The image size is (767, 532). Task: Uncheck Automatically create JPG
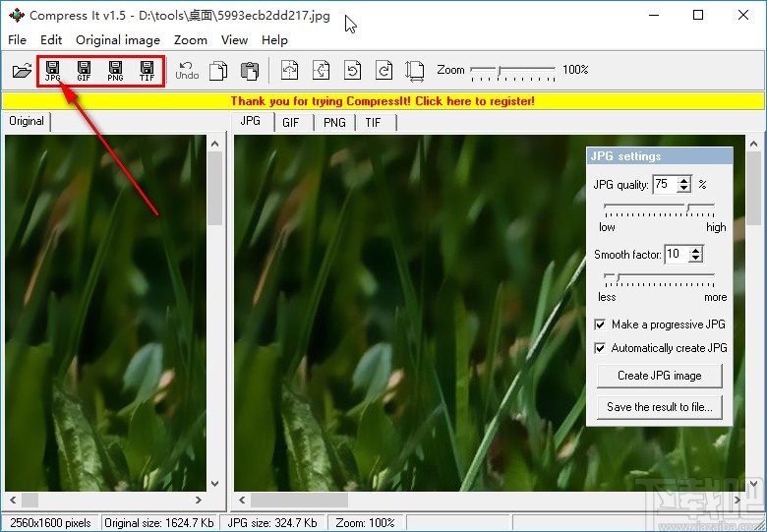click(600, 348)
